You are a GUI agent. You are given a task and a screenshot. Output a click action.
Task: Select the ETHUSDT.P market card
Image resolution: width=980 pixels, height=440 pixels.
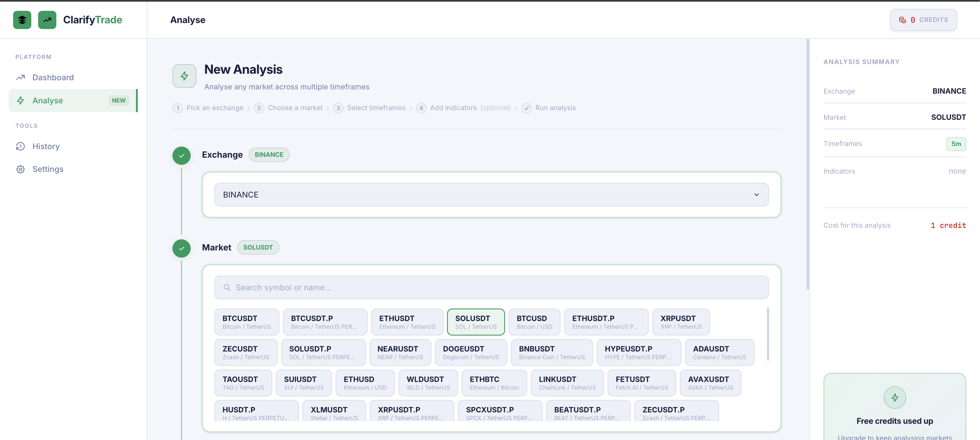606,322
